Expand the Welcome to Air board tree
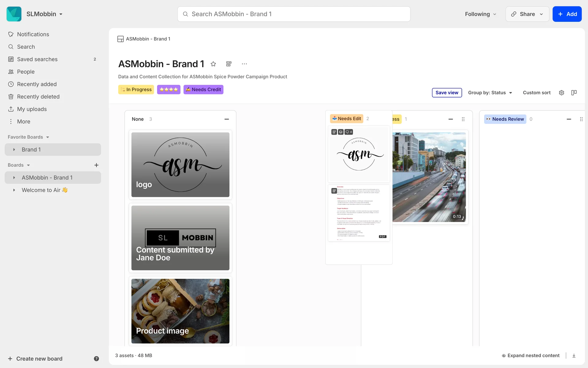 point(14,190)
